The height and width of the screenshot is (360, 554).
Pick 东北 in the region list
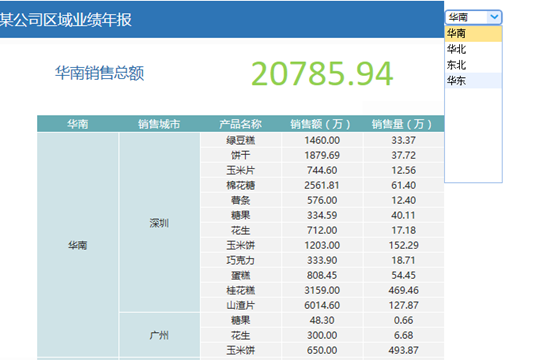pos(473,65)
